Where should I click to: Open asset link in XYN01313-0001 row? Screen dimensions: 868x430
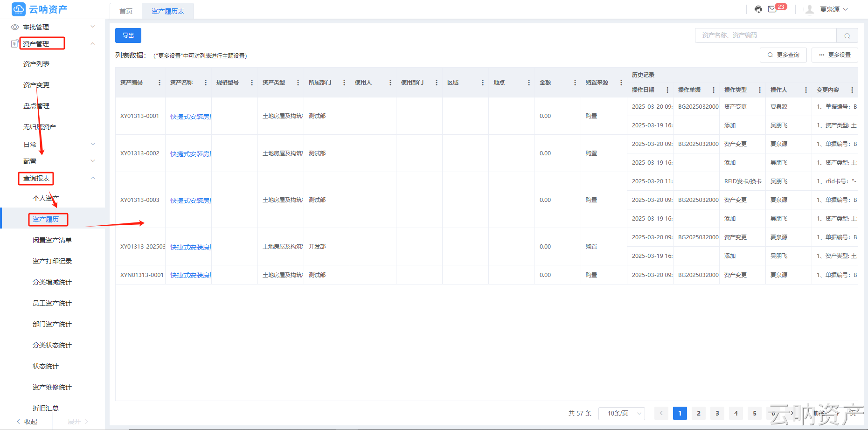pyautogui.click(x=191, y=275)
